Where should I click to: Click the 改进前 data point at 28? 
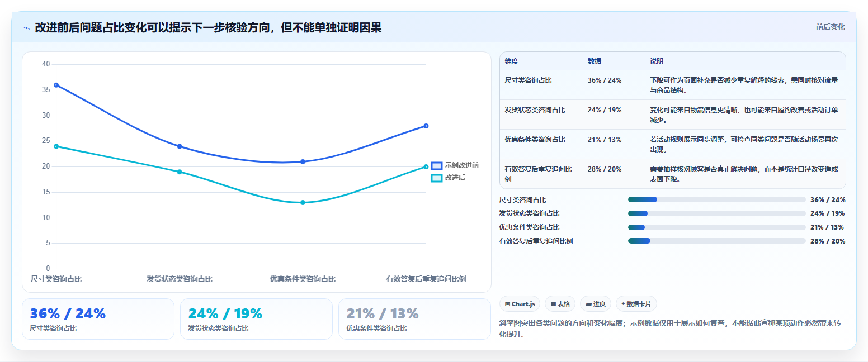point(426,126)
